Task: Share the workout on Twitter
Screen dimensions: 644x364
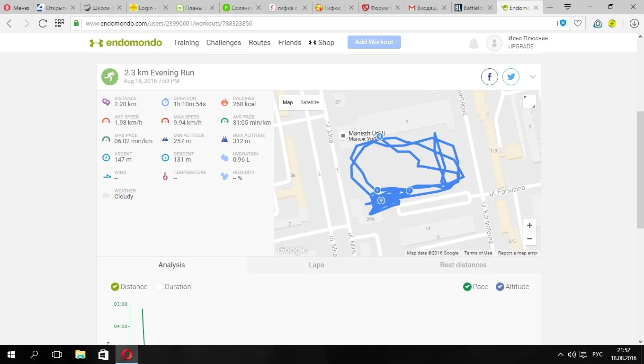Action: point(511,77)
